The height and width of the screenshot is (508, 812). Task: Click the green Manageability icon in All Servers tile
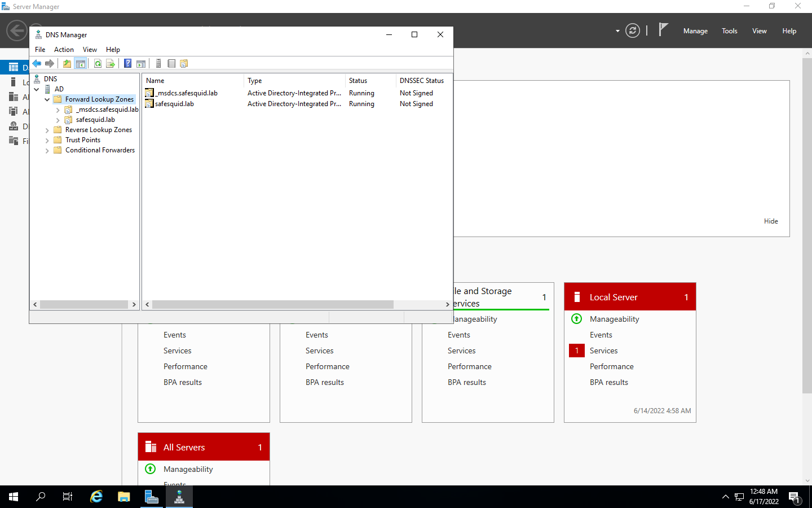point(150,469)
